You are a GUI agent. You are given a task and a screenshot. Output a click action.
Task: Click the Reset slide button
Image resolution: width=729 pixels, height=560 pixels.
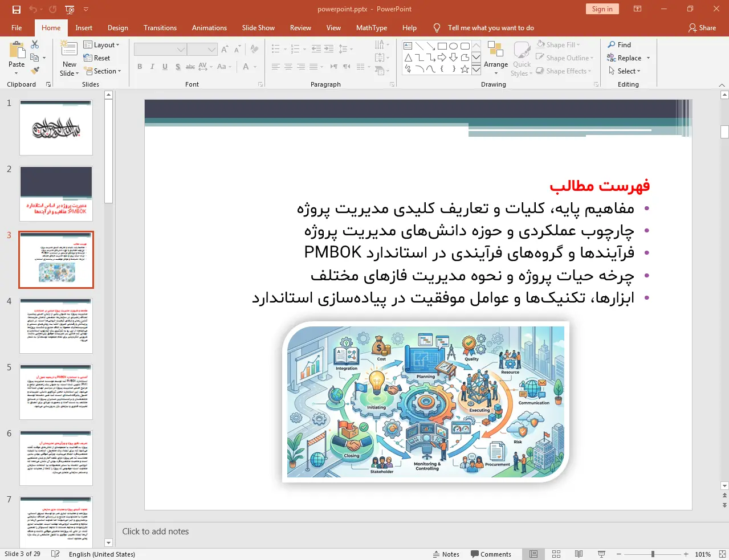click(97, 58)
